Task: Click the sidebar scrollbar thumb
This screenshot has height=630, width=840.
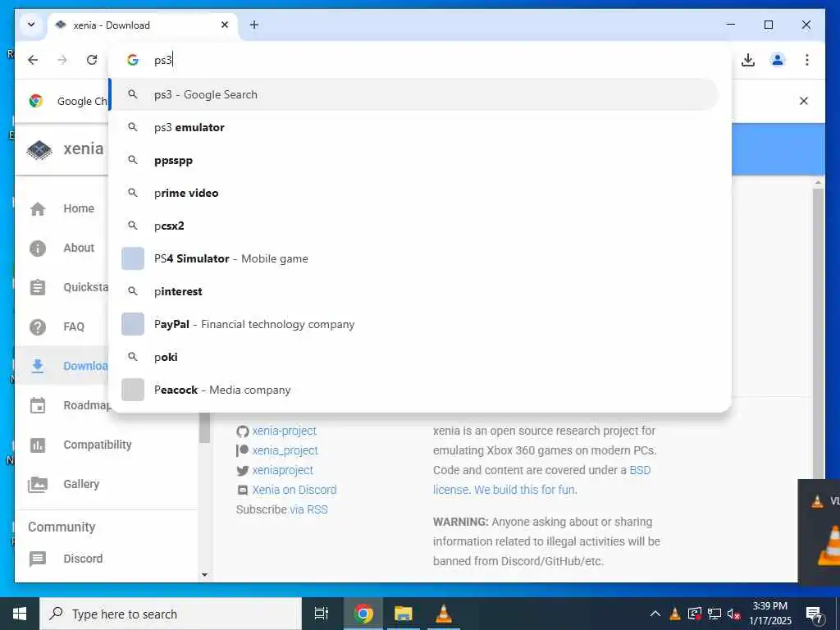Action: coord(204,427)
